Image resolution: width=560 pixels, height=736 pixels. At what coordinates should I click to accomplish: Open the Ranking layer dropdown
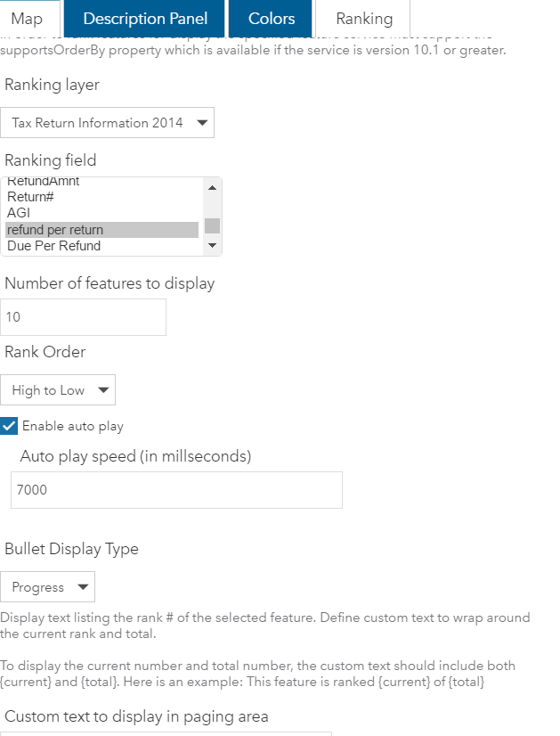107,123
